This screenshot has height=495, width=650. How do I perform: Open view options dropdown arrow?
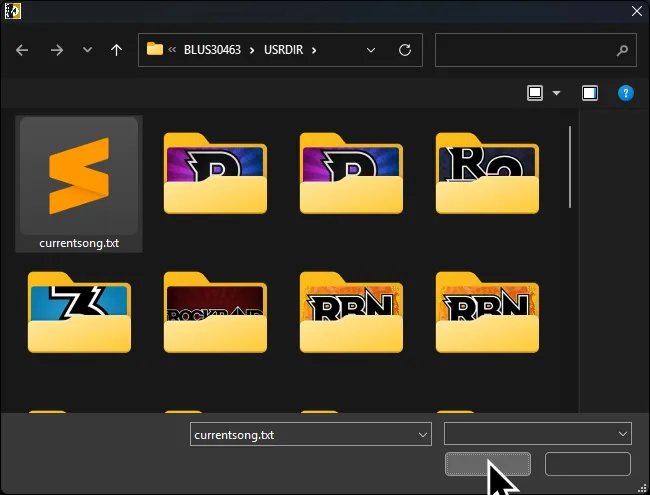(556, 93)
